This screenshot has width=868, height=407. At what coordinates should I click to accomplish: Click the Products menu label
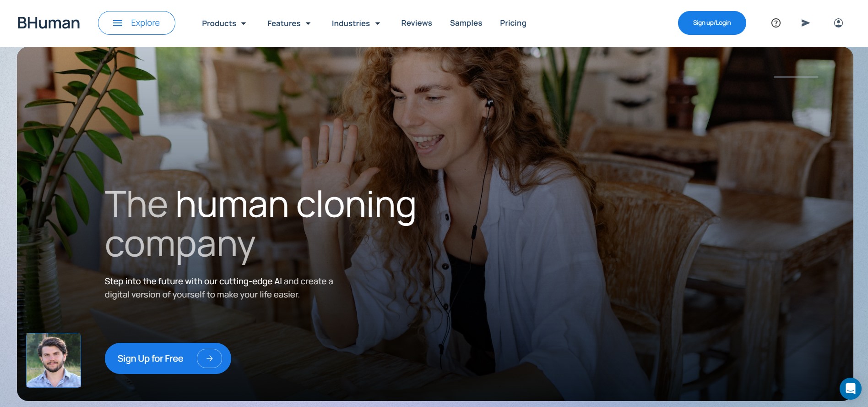219,23
